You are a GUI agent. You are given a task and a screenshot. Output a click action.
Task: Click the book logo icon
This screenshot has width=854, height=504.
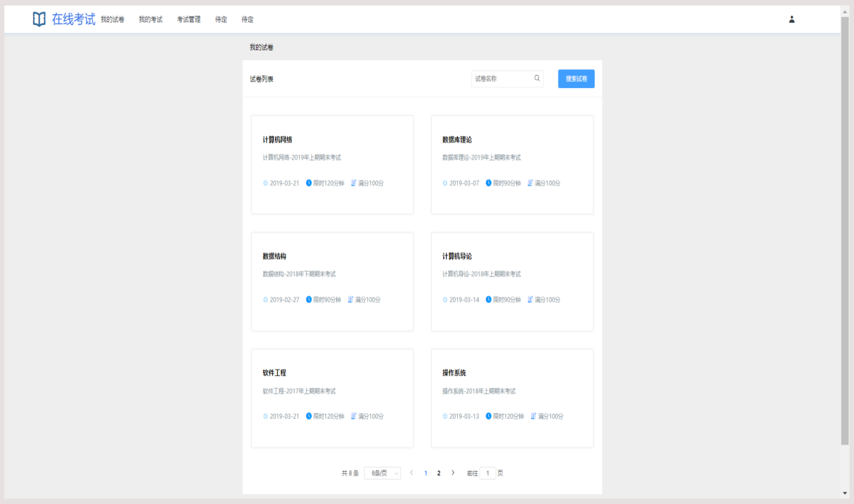point(39,19)
